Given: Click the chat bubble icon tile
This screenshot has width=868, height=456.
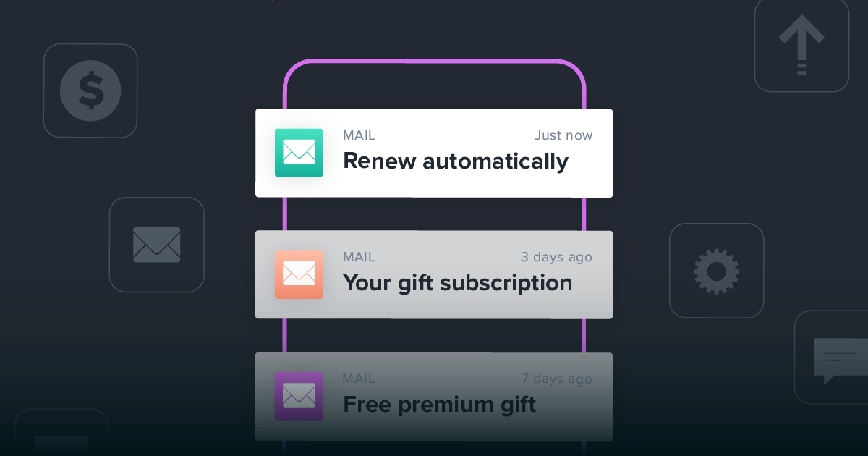Looking at the screenshot, I should (832, 358).
